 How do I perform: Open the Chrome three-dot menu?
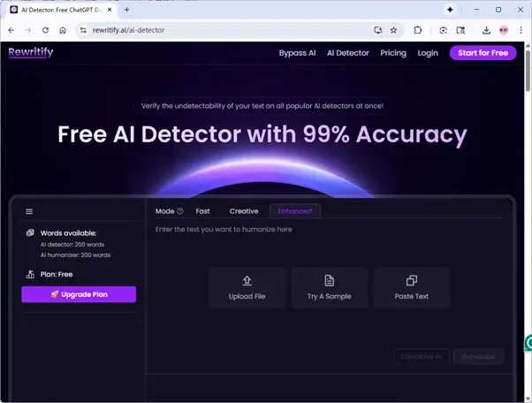click(521, 30)
